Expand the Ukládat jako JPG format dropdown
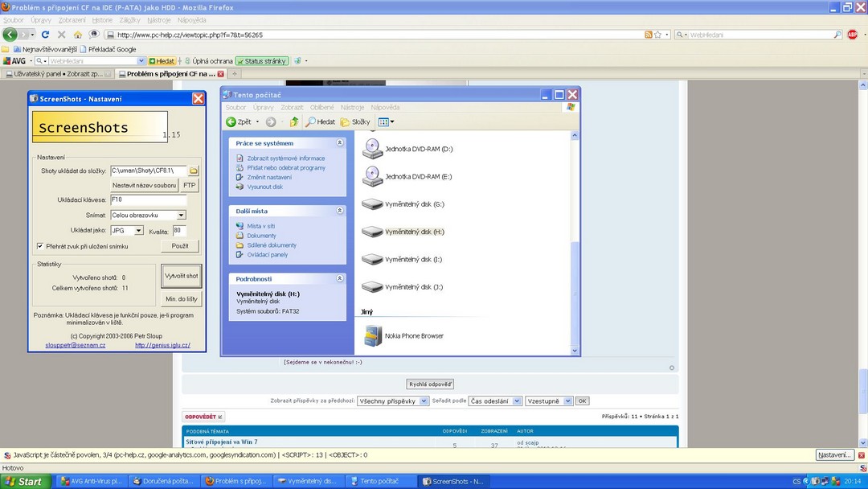The width and height of the screenshot is (868, 489). (x=138, y=231)
